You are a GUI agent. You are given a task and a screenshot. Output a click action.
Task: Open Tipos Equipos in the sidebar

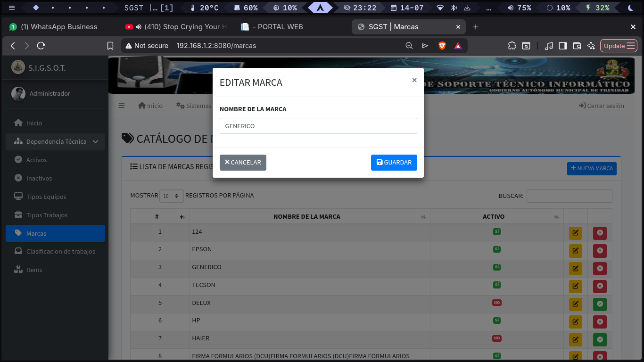56,197
